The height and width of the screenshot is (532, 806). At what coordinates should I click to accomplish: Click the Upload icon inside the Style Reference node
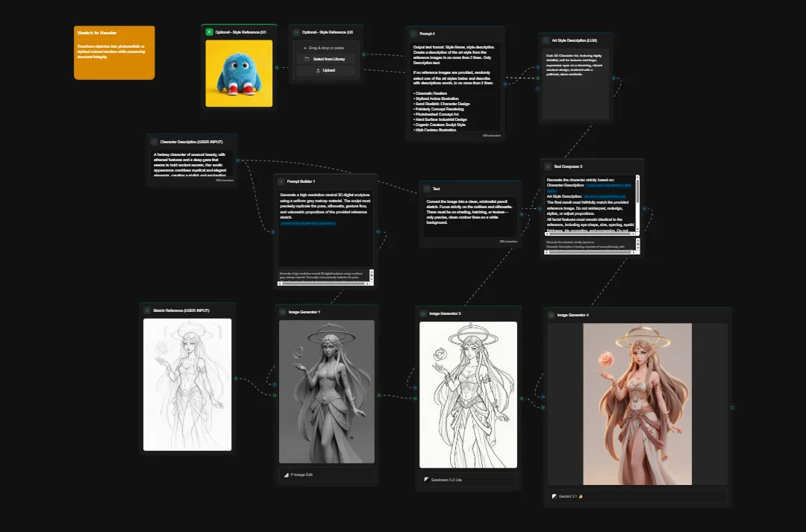318,70
